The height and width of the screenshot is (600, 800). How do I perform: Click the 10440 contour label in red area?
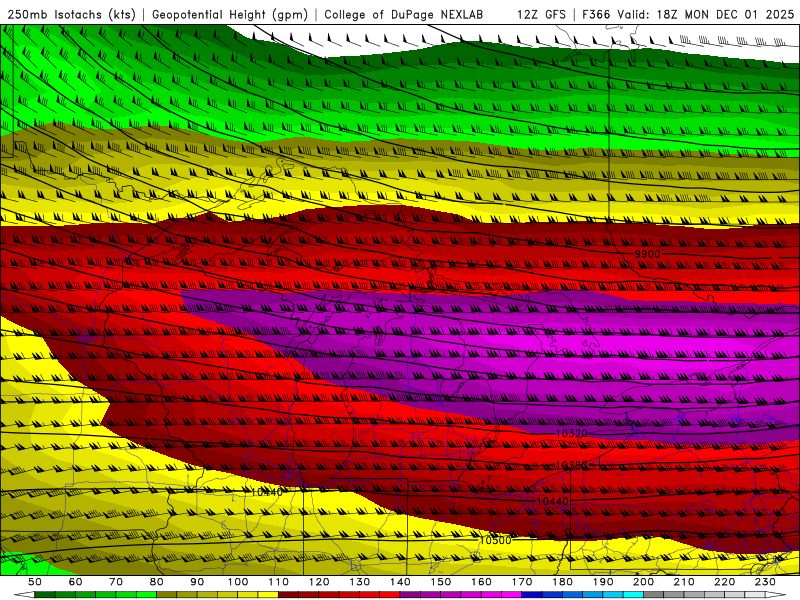point(553,502)
